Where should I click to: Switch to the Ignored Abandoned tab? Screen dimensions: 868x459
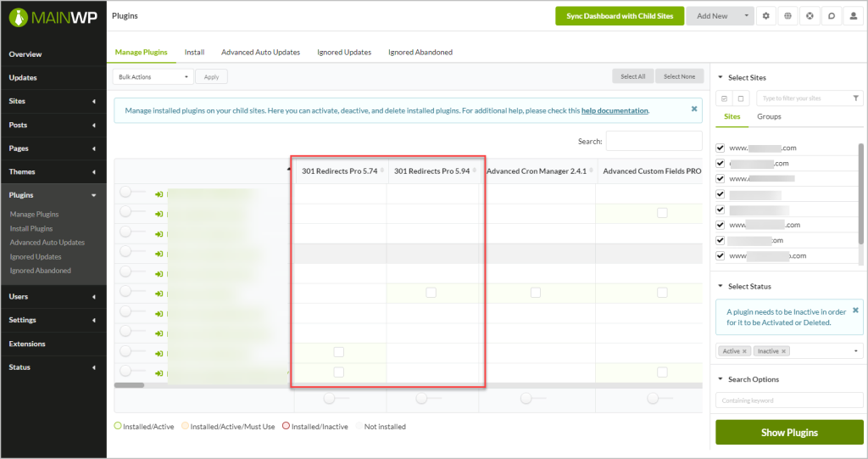click(420, 52)
